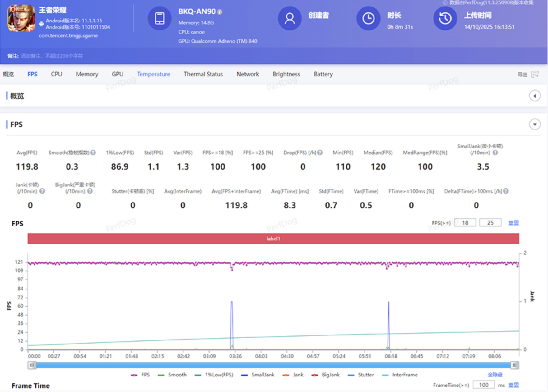Viewport: 548px width, 392px height.
Task: Click the upload time history icon
Action: (x=445, y=18)
